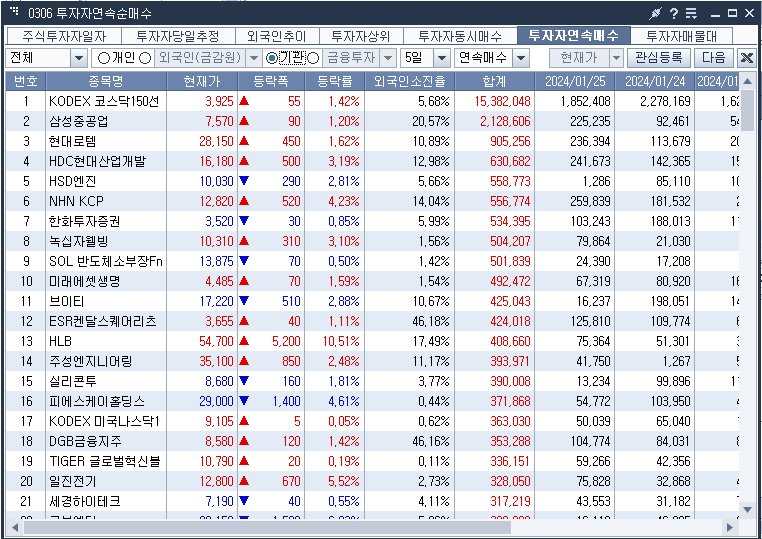Open the 현재가 dropdown

pyautogui.click(x=616, y=58)
